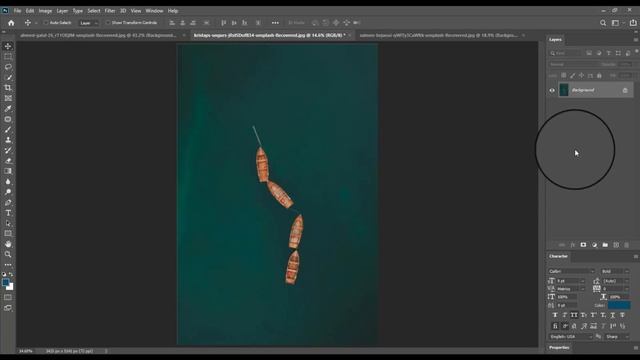Open the Character panel tab
This screenshot has height=360, width=640.
click(x=558, y=256)
